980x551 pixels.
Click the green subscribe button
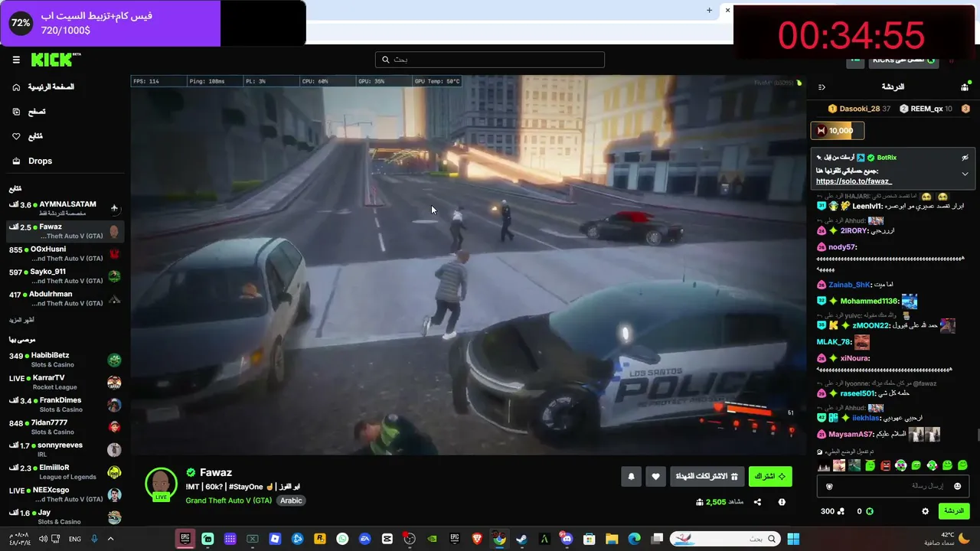tap(770, 477)
